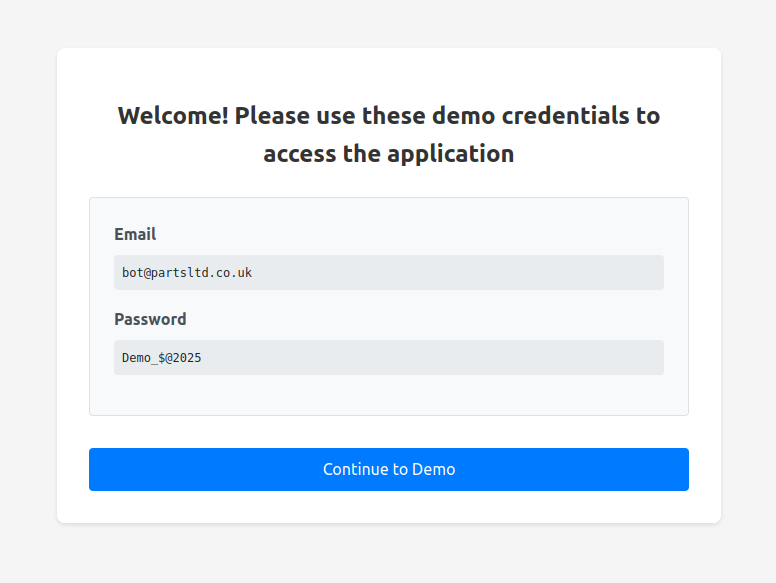Screen dimensions: 776x583
Task: Select the bot@partsltd.co.uk email text
Action: [x=187, y=272]
